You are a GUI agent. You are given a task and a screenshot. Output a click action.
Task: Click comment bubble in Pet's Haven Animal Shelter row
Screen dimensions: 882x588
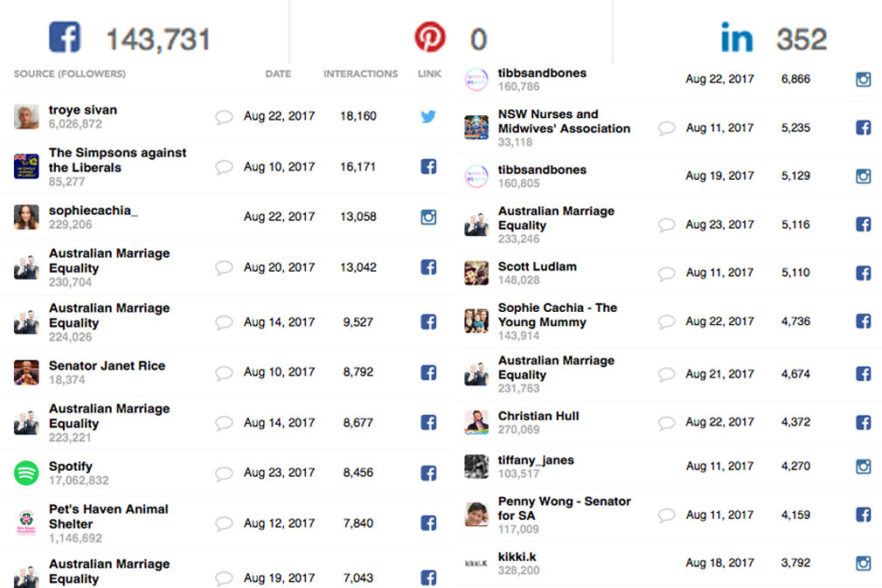[x=224, y=523]
